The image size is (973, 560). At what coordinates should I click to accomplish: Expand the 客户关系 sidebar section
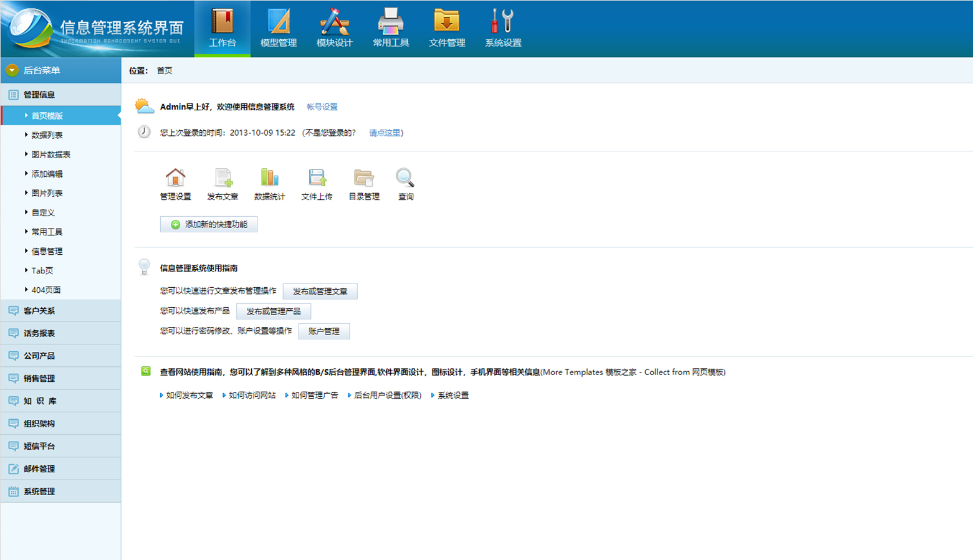tap(39, 311)
